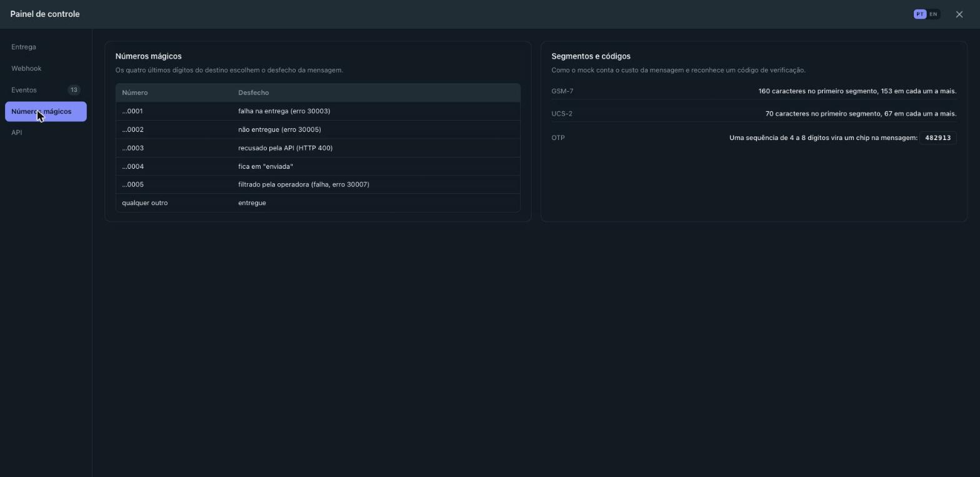Click the 'Uma sequência de 4 a 8 dígitos' text
This screenshot has width=980, height=477.
pos(823,138)
